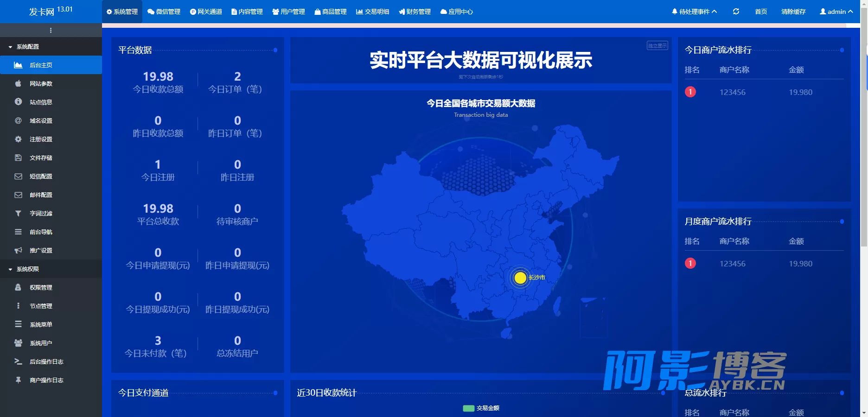Switch to 商品管理 top menu
Image resolution: width=868 pixels, height=417 pixels.
click(331, 12)
